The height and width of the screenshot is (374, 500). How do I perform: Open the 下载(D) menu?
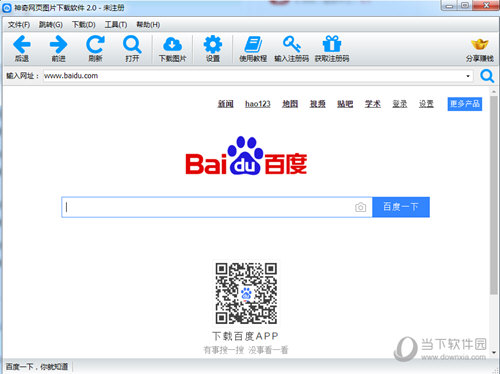click(x=84, y=25)
